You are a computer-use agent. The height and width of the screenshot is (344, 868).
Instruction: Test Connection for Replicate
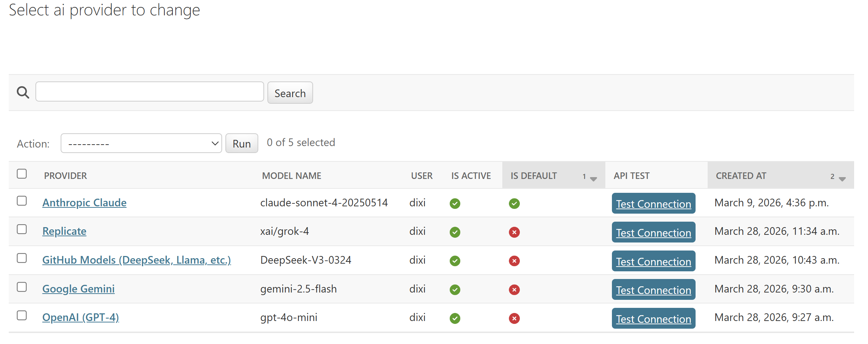[x=654, y=232]
